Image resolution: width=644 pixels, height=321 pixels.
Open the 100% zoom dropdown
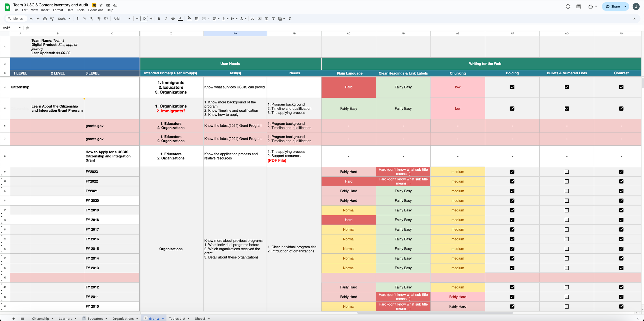(64, 19)
